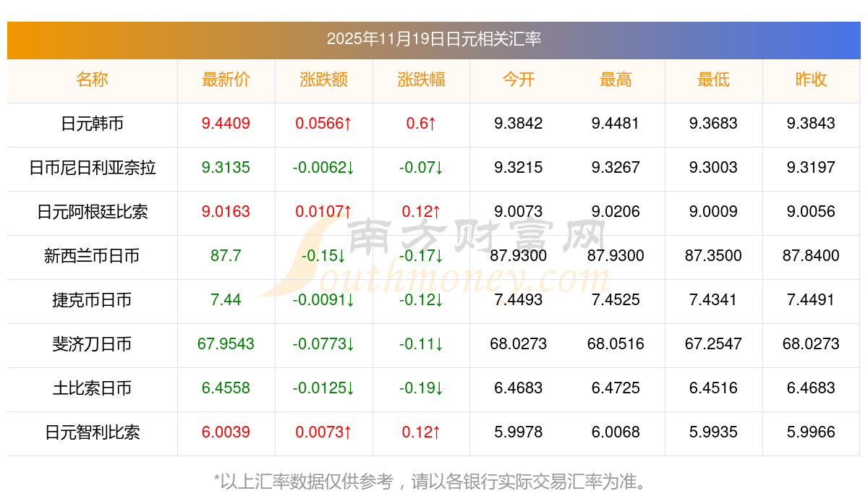Click latest price 9.0163
Image resolution: width=868 pixels, height=504 pixels.
tap(226, 212)
